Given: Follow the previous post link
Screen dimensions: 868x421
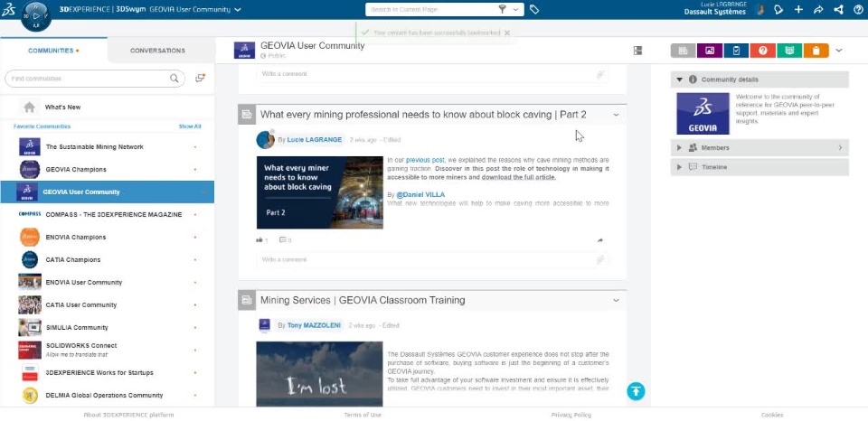Looking at the screenshot, I should tap(425, 160).
